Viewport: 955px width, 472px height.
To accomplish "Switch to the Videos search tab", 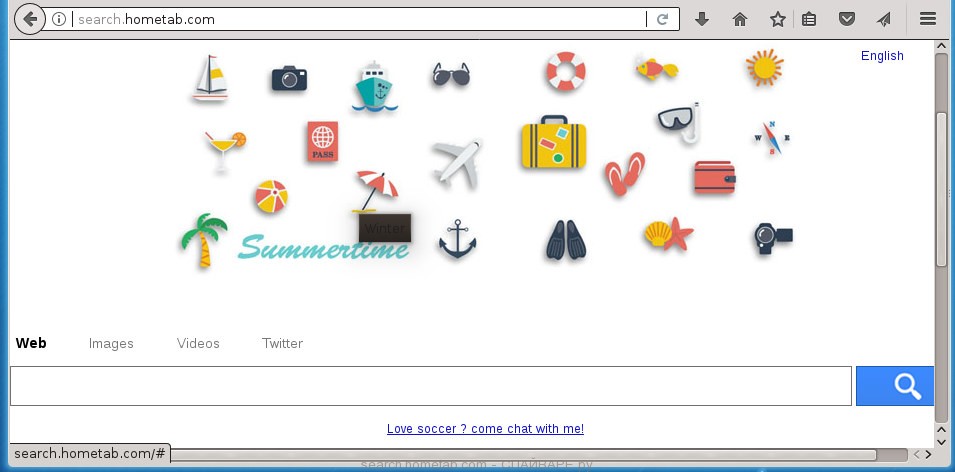I will point(198,343).
